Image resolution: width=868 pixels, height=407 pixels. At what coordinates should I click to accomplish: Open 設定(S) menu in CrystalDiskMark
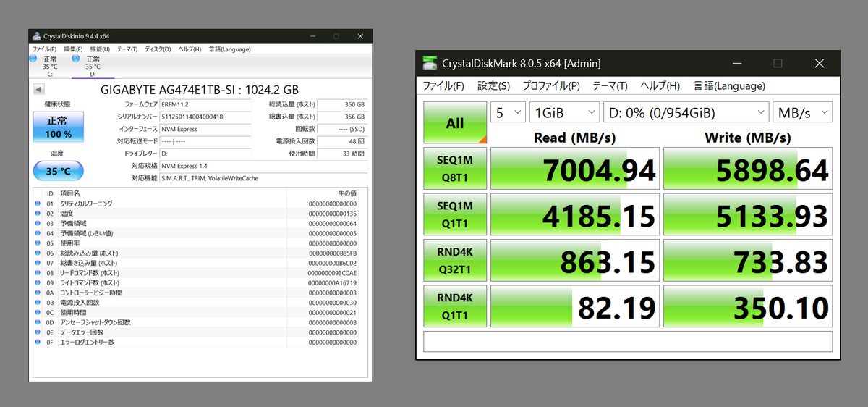[493, 85]
